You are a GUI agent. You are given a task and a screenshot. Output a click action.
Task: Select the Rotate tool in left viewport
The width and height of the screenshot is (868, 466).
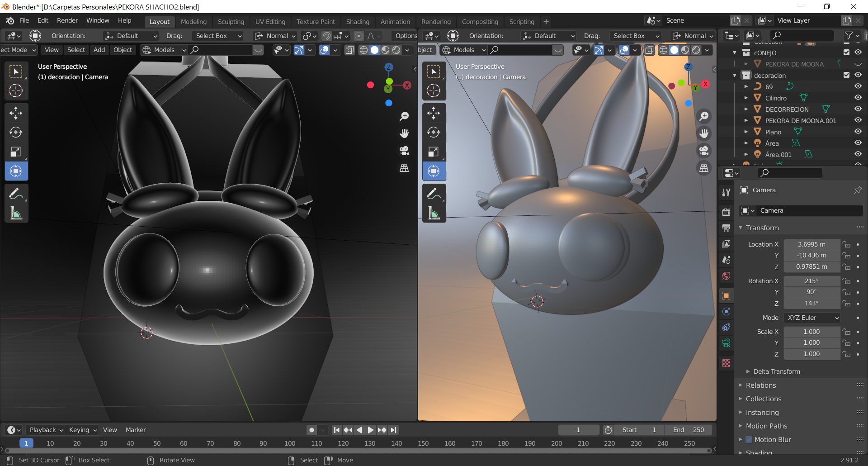(x=16, y=132)
